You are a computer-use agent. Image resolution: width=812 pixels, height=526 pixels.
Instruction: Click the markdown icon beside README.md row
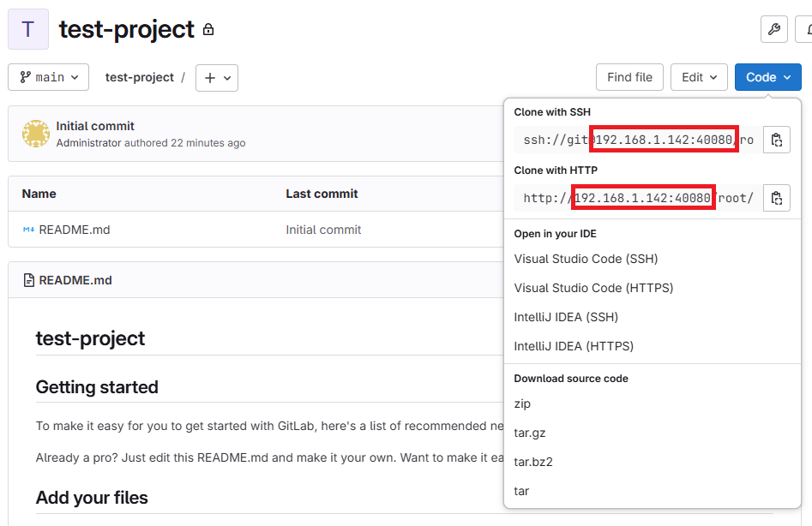[28, 230]
